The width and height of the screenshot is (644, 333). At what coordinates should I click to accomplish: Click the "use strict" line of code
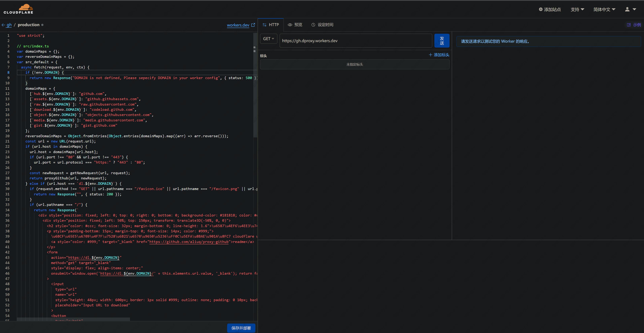coord(30,36)
